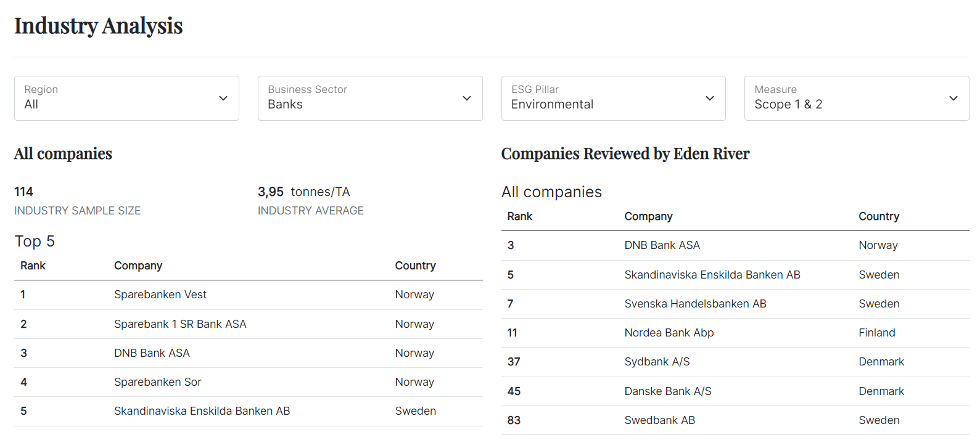Click rank 4 for Sparebanken Sor
Image resolution: width=980 pixels, height=440 pixels.
point(23,382)
